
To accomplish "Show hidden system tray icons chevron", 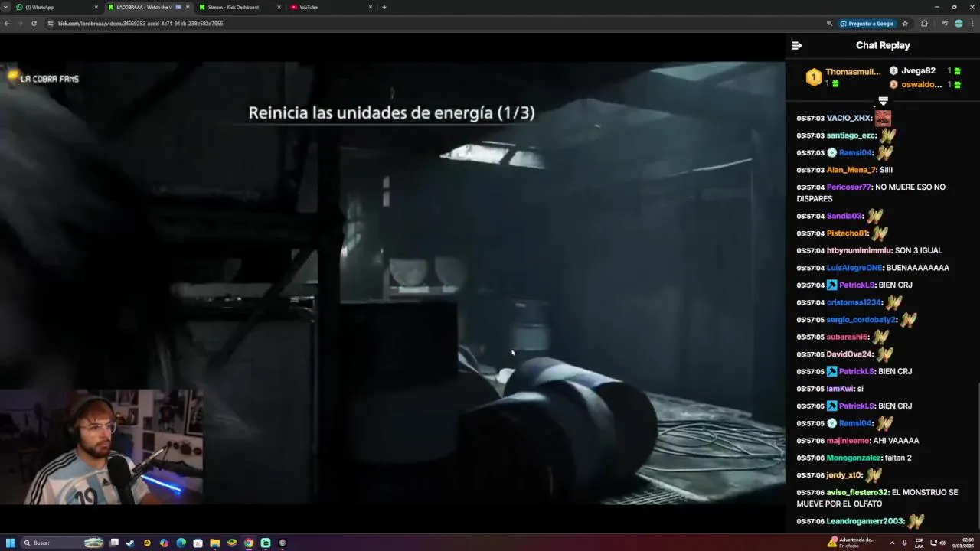I will coord(892,543).
